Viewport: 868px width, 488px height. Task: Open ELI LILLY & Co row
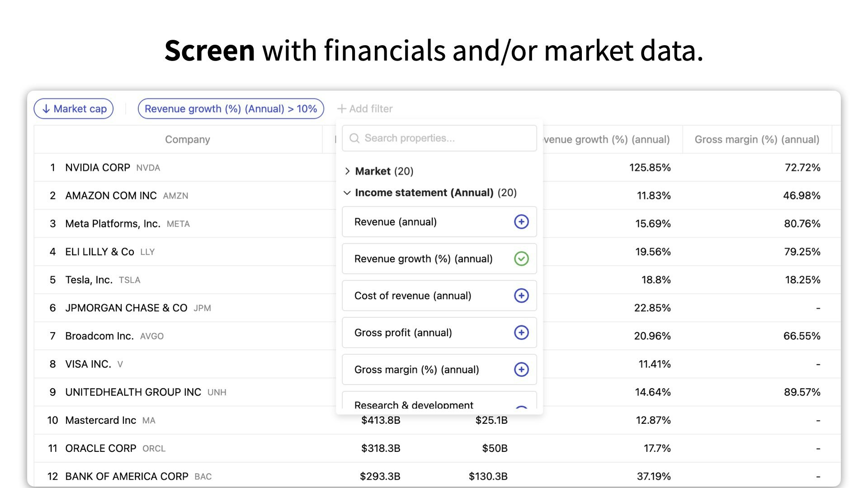coord(437,252)
